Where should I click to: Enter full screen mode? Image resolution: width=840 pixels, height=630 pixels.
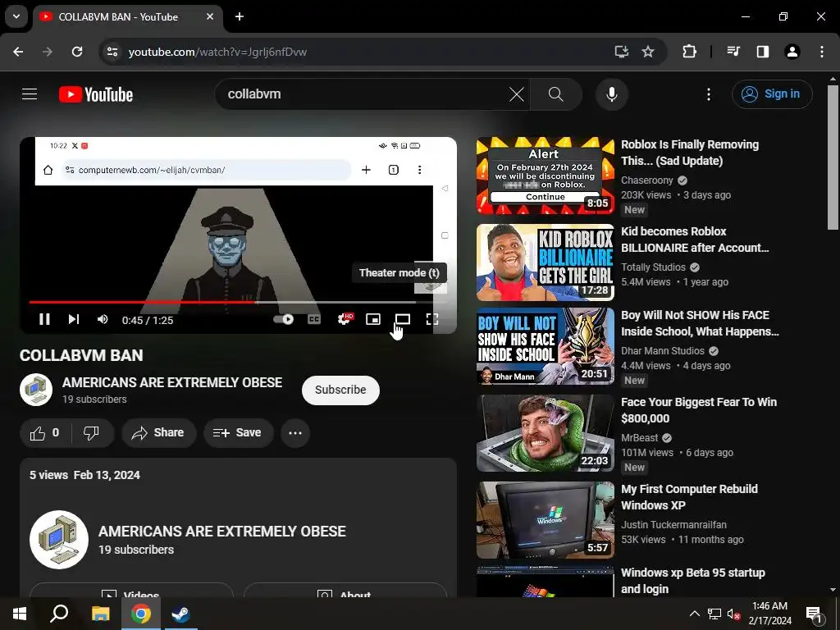click(431, 319)
